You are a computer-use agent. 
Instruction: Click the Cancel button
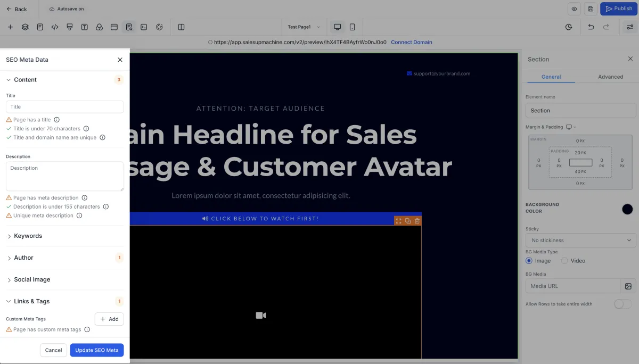pyautogui.click(x=53, y=350)
